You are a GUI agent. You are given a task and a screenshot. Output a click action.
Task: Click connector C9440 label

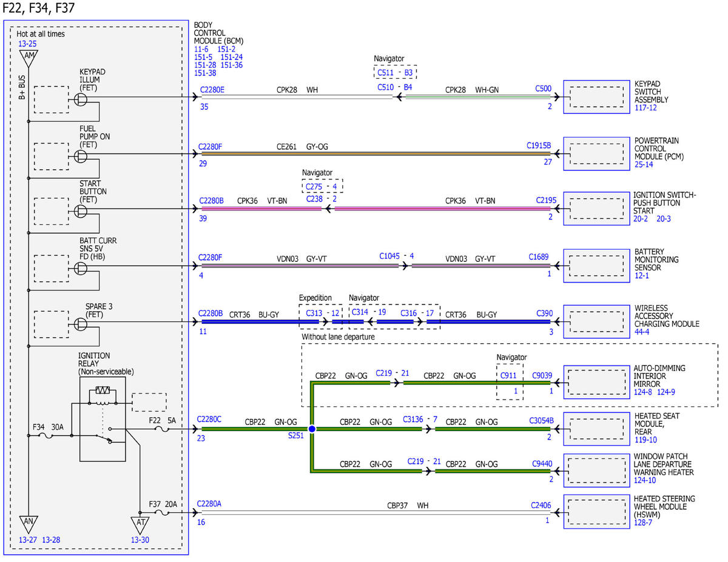[x=542, y=464]
